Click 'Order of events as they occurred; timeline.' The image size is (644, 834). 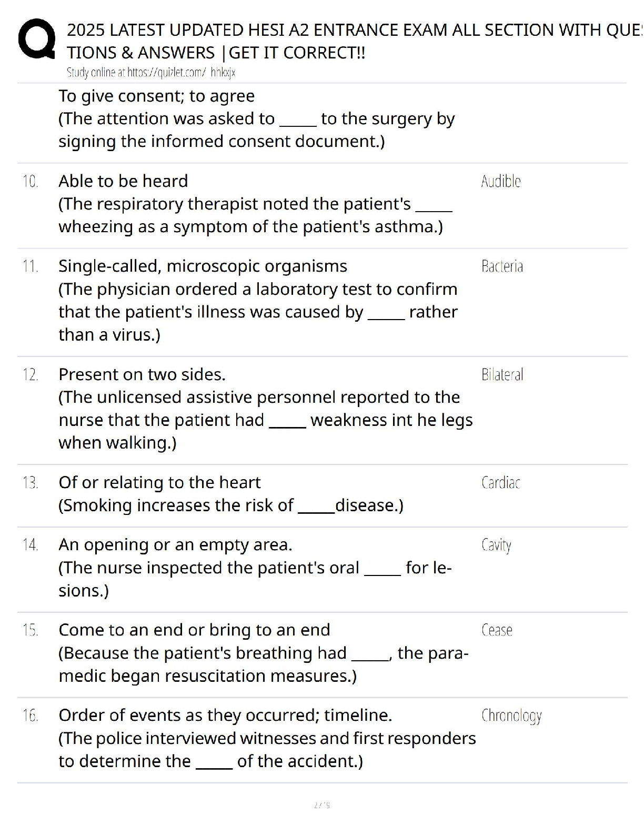(x=225, y=715)
